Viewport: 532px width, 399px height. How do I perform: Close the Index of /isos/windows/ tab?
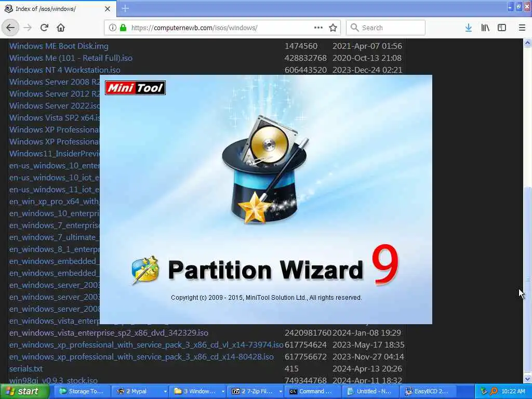(107, 9)
